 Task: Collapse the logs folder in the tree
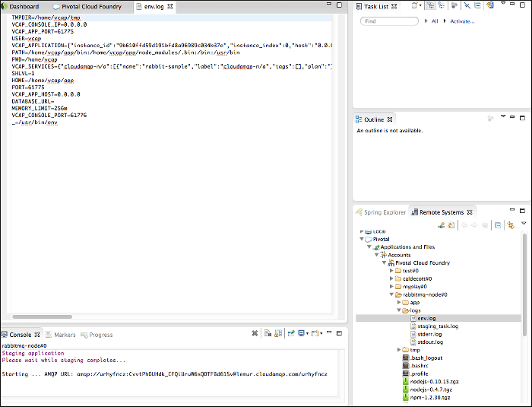(398, 310)
